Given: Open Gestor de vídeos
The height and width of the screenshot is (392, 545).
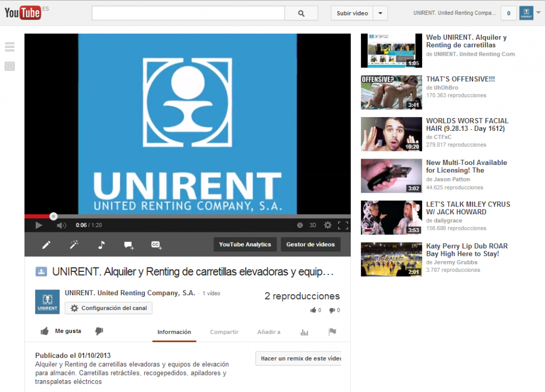Looking at the screenshot, I should click(x=310, y=245).
